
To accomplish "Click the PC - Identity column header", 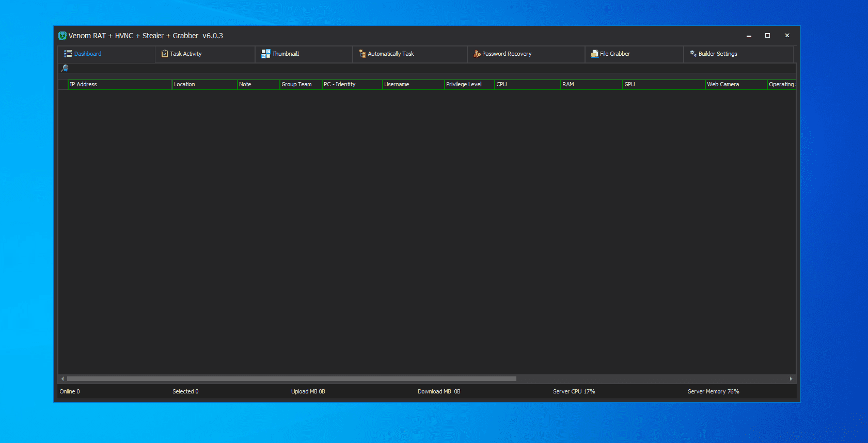I will coord(352,84).
